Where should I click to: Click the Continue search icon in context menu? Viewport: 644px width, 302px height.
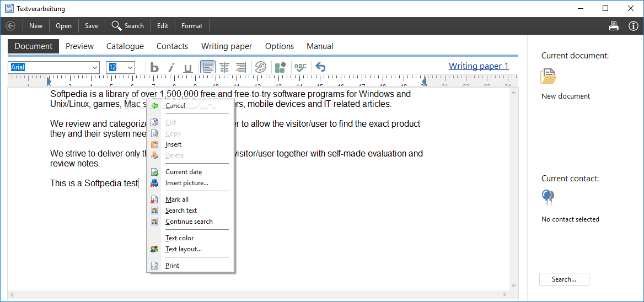[154, 222]
